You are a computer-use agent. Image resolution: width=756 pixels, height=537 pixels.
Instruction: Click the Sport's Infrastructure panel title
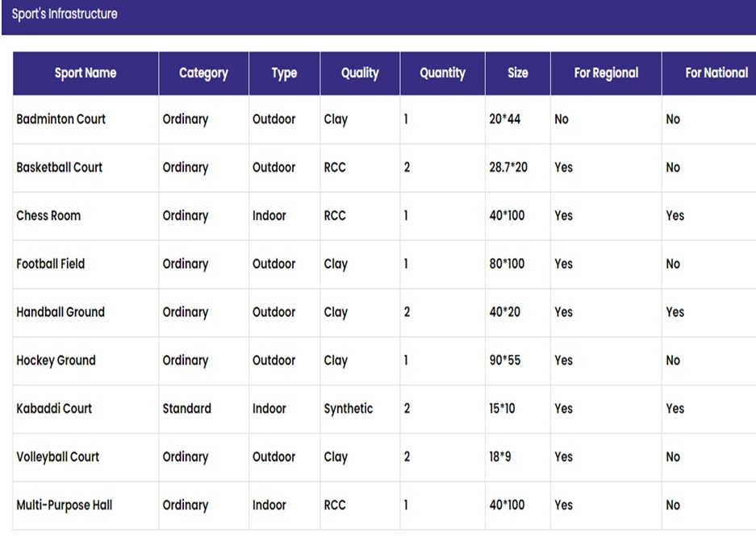[65, 14]
